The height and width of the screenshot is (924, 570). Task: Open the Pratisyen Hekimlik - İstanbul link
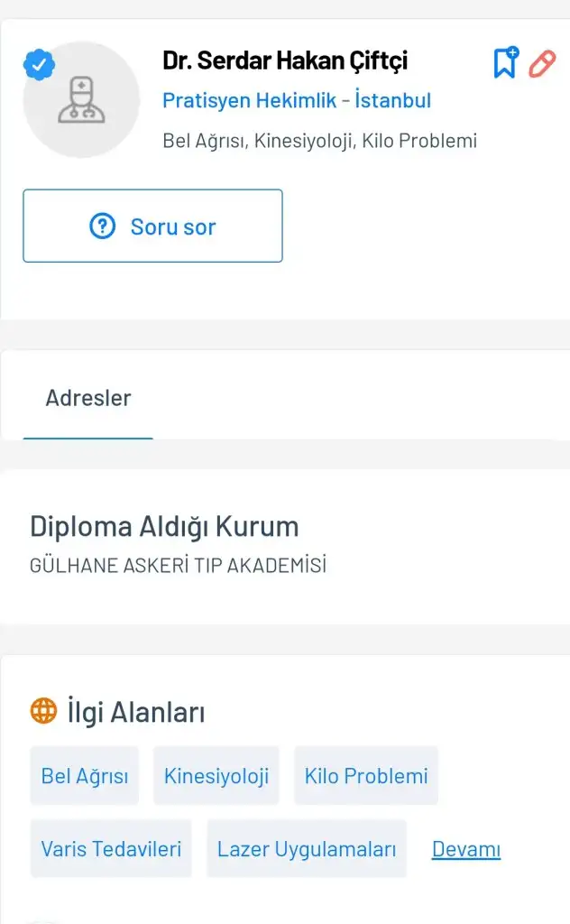(x=297, y=100)
